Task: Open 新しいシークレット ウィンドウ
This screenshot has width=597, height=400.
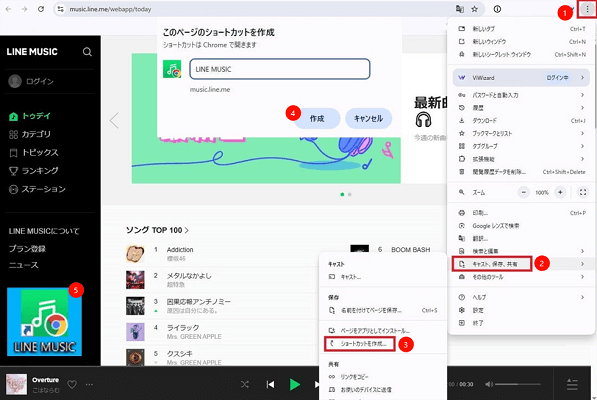Action: (521, 55)
